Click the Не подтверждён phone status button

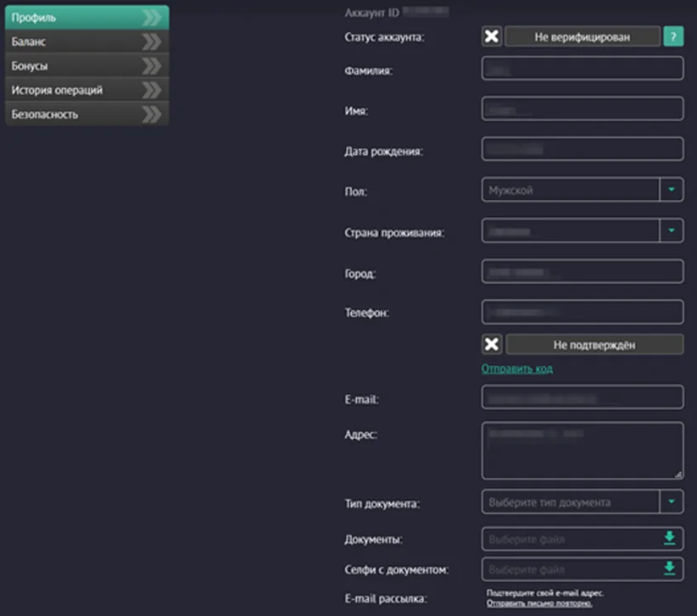594,345
